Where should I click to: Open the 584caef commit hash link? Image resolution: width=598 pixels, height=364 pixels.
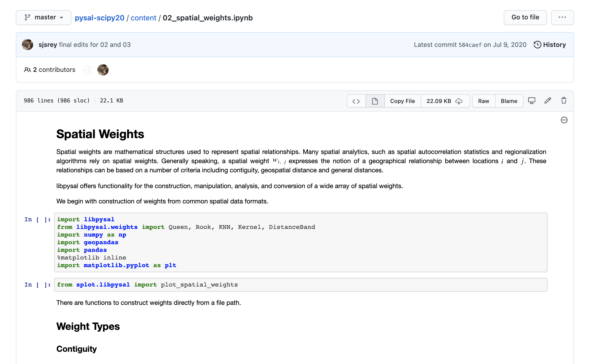click(x=470, y=45)
